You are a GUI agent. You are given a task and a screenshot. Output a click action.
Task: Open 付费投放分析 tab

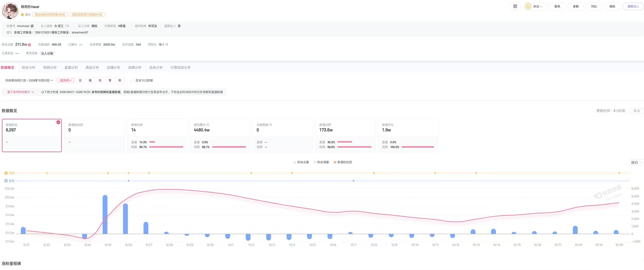pos(180,67)
